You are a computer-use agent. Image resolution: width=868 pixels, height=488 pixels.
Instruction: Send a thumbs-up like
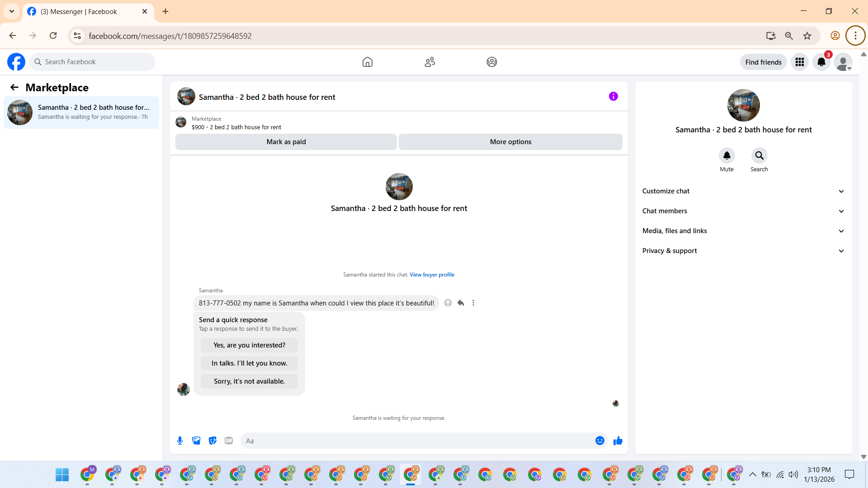click(618, 441)
